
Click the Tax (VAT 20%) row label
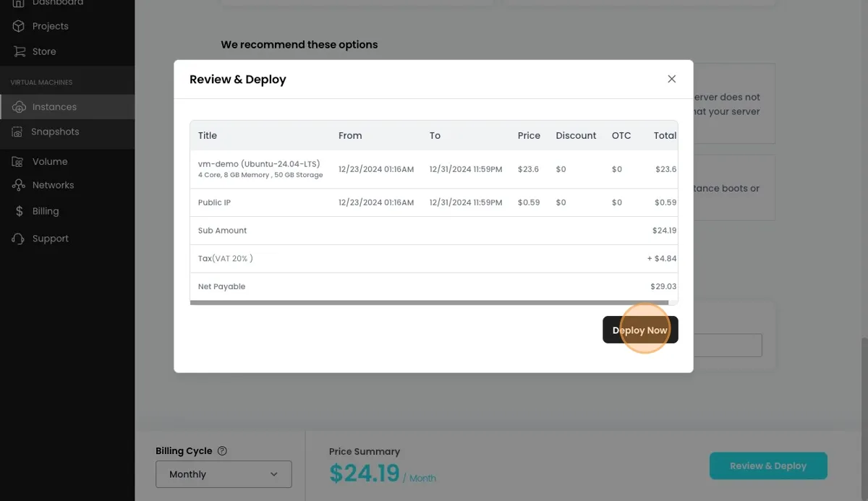click(x=226, y=258)
